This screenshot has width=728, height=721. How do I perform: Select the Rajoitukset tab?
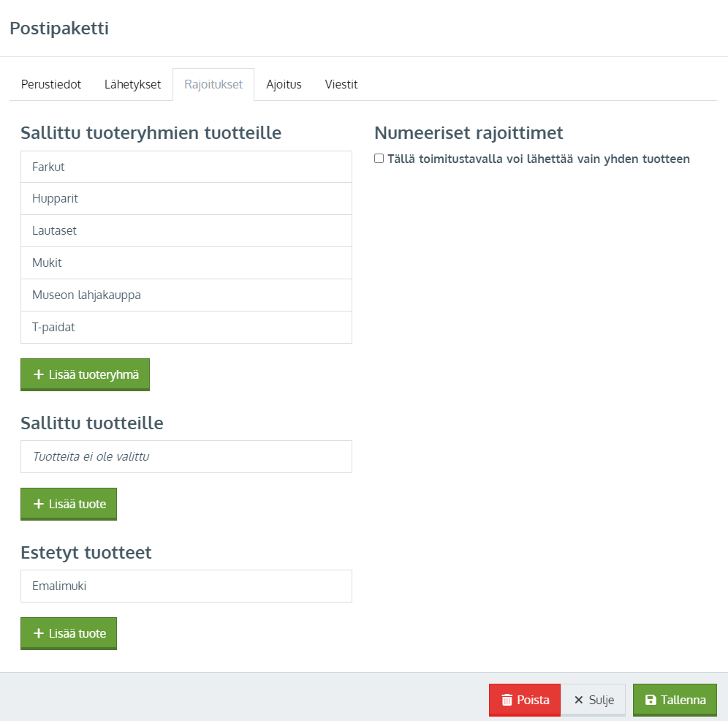(x=213, y=85)
